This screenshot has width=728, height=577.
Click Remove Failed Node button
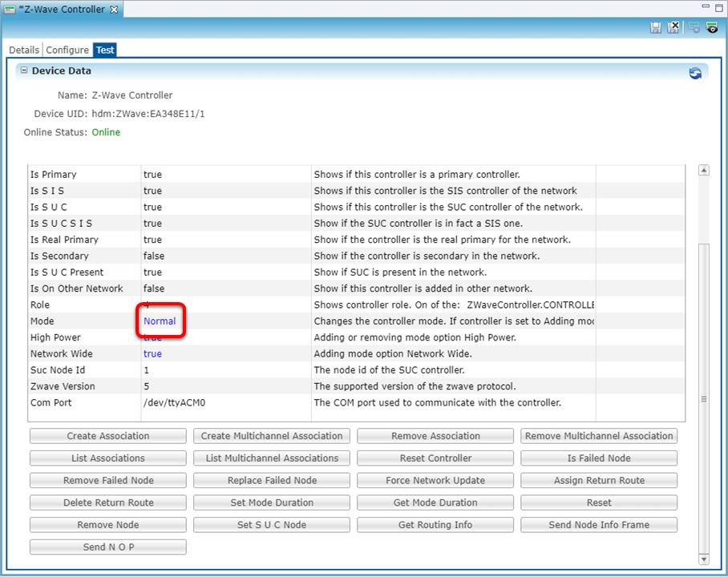pyautogui.click(x=108, y=481)
